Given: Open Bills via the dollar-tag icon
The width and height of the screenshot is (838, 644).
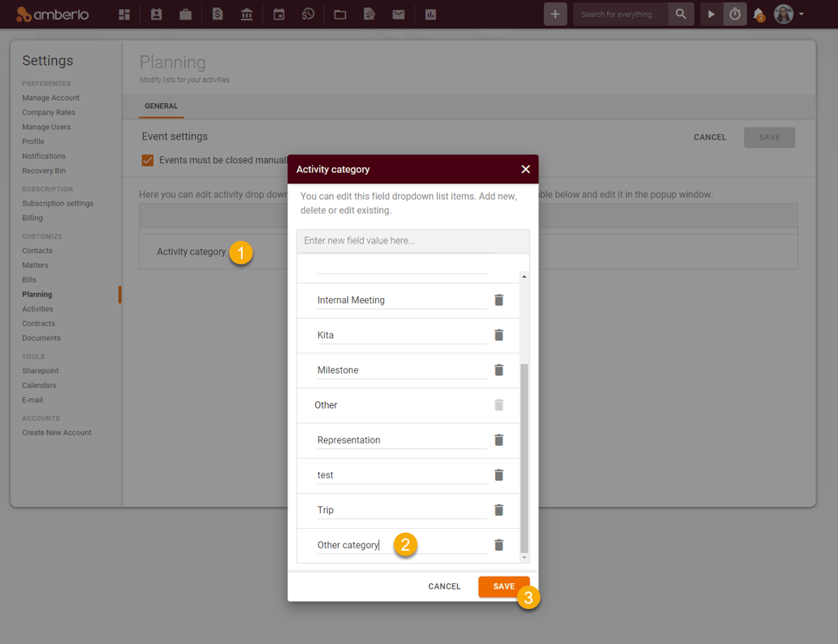Looking at the screenshot, I should pyautogui.click(x=216, y=14).
